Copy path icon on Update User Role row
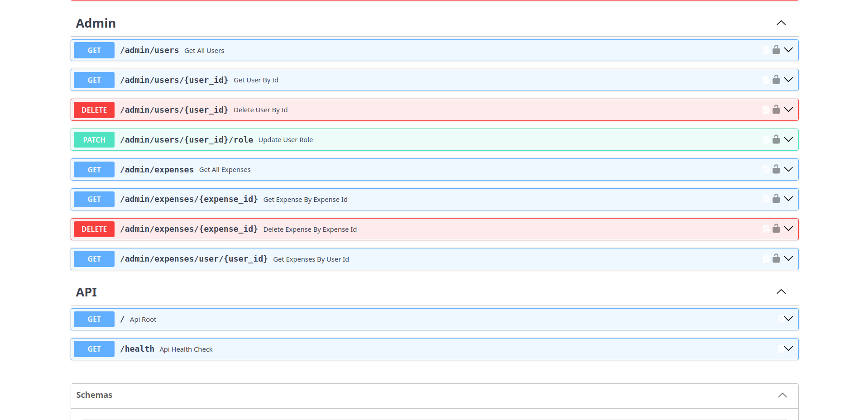Screen dimensions: 868x420 tap(766, 139)
